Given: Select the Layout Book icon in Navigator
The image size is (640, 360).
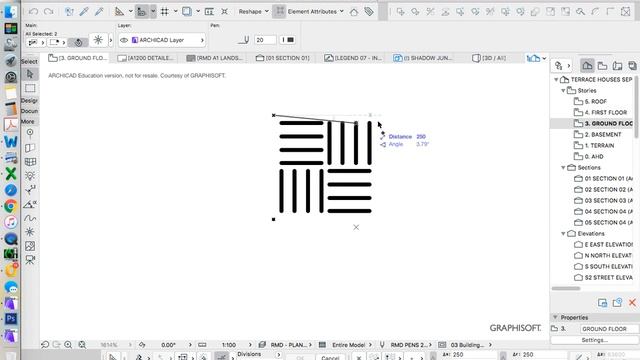Looking at the screenshot, I should (x=617, y=66).
